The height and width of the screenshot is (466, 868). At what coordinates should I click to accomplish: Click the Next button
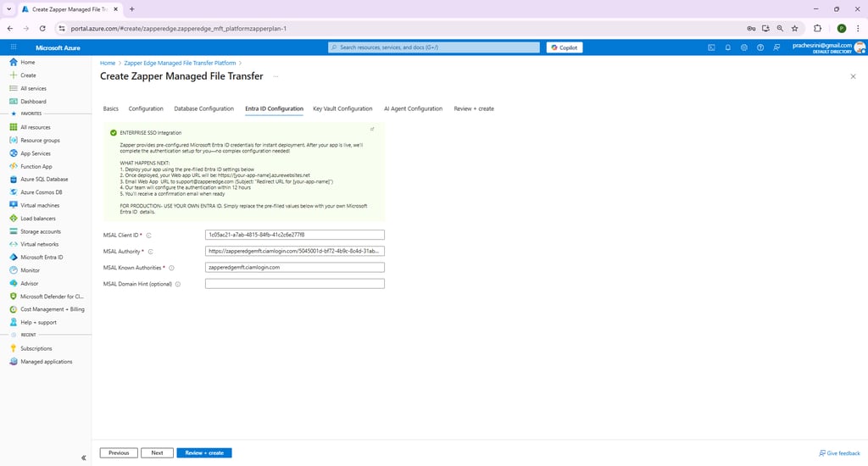157,452
